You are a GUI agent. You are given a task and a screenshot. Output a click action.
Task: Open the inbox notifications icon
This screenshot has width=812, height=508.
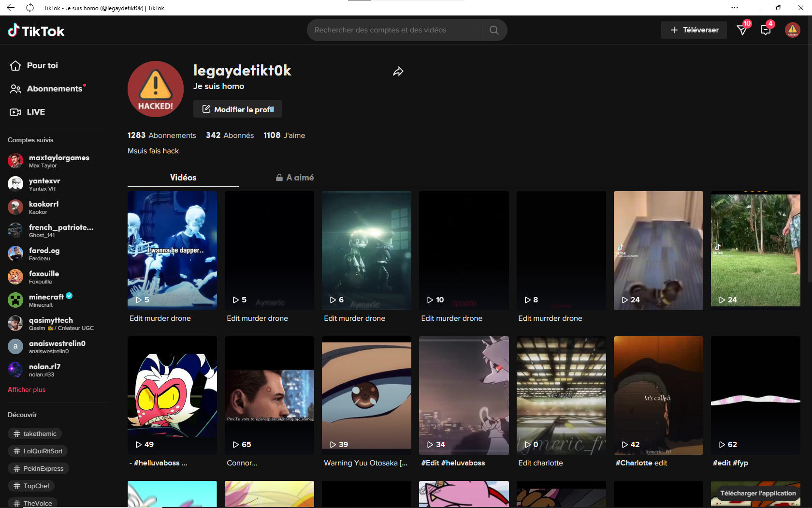766,30
